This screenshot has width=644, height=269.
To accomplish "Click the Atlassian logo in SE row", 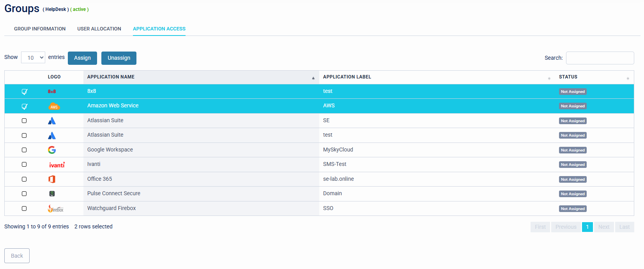I will tap(52, 121).
